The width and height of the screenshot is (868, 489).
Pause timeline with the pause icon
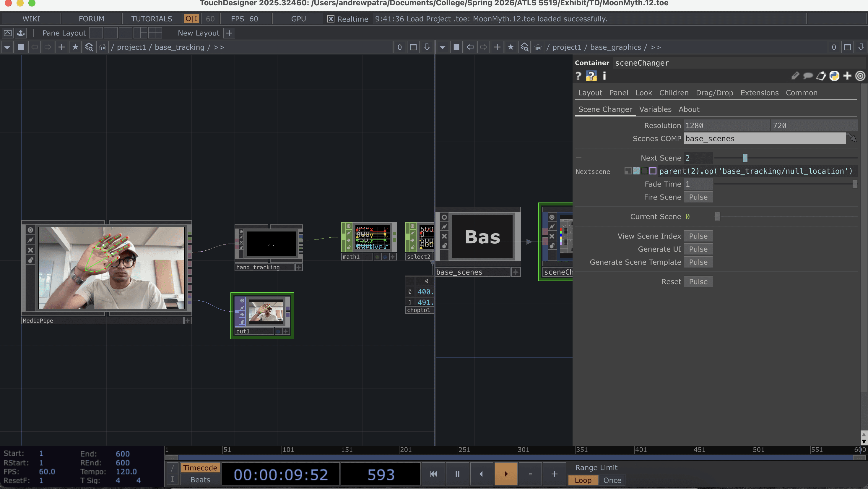tap(457, 474)
